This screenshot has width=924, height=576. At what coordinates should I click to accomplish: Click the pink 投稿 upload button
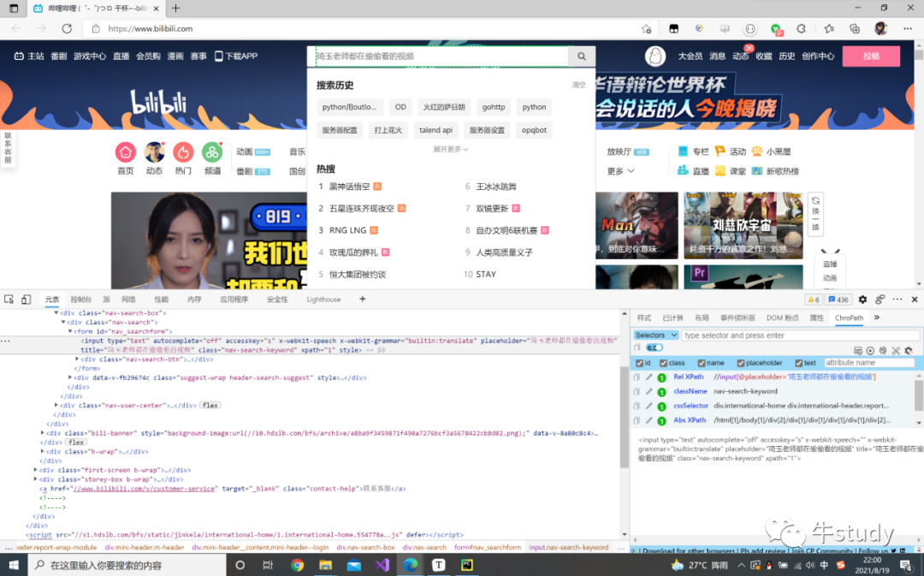871,56
